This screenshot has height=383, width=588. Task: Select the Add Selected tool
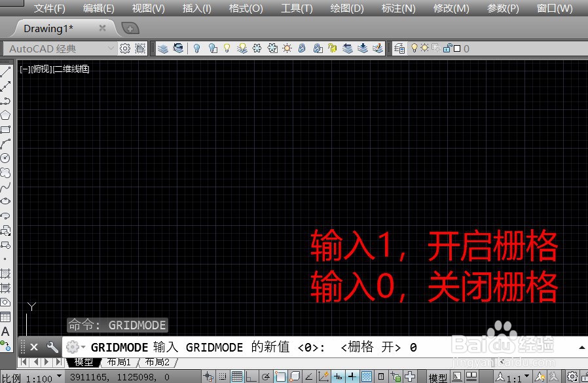(5, 346)
